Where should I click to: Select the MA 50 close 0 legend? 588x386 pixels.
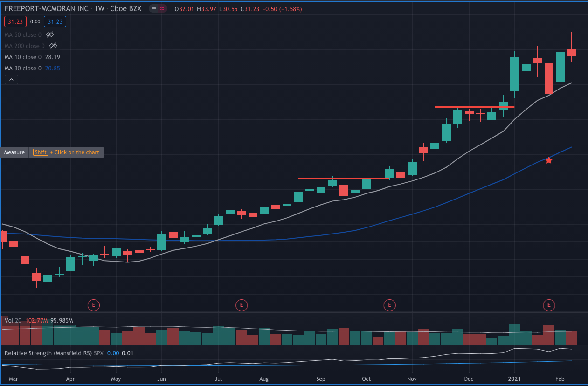click(x=23, y=34)
